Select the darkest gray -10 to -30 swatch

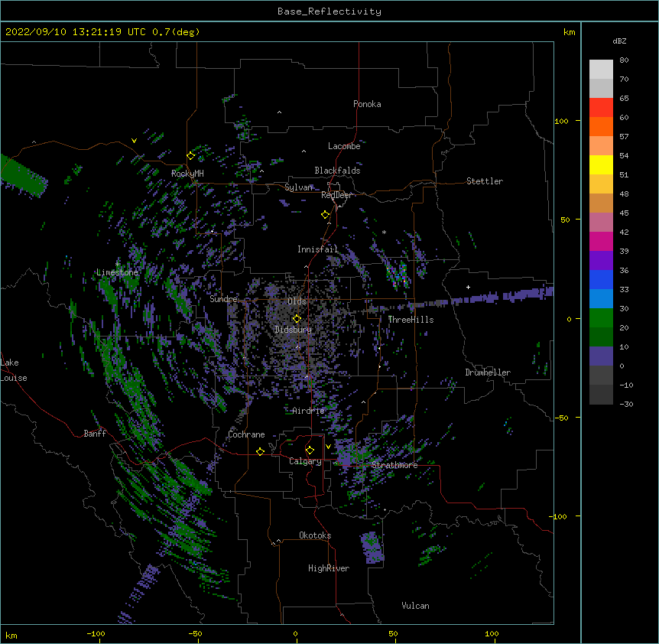pyautogui.click(x=601, y=395)
